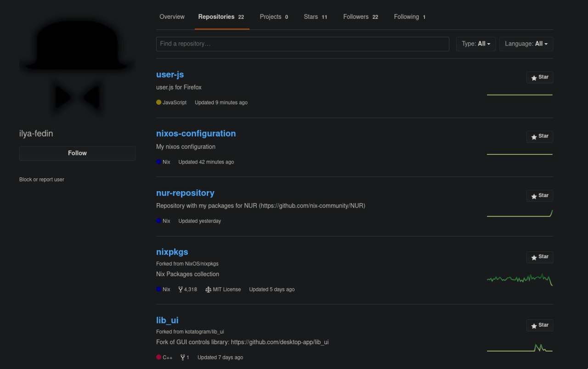Click the MIT License scale icon

coord(208,290)
